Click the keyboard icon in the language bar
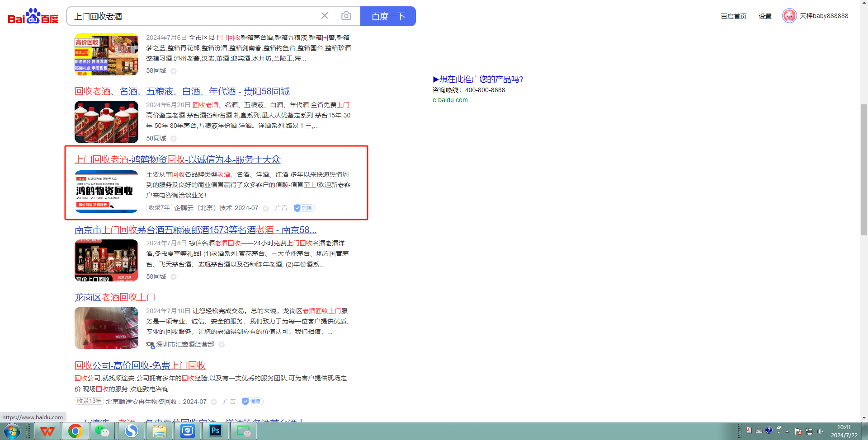868x440 pixels. point(759,431)
